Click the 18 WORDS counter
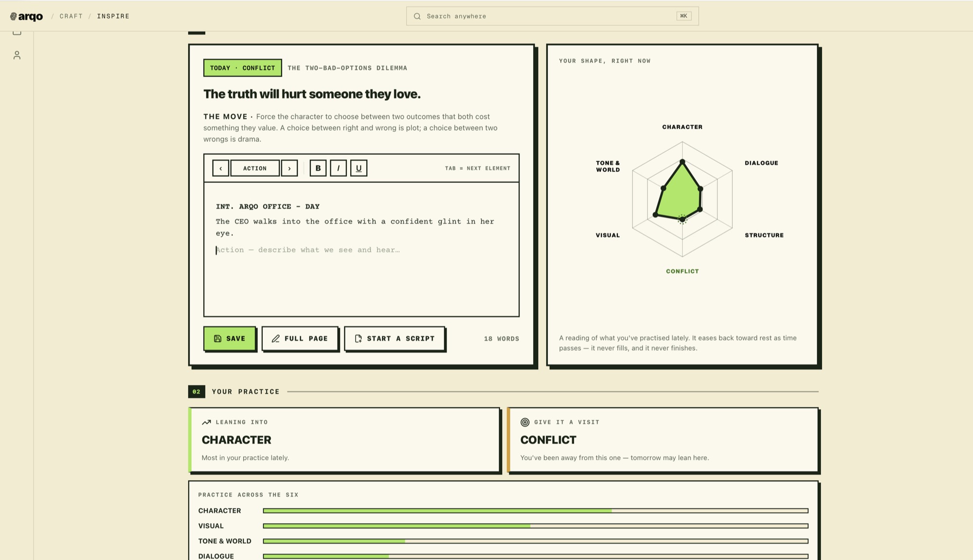 (501, 339)
